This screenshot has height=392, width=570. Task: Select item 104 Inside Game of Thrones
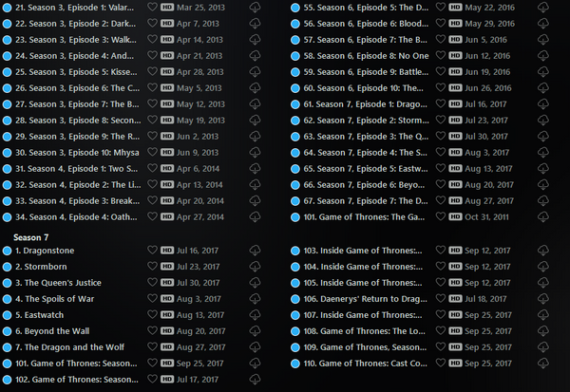363,267
